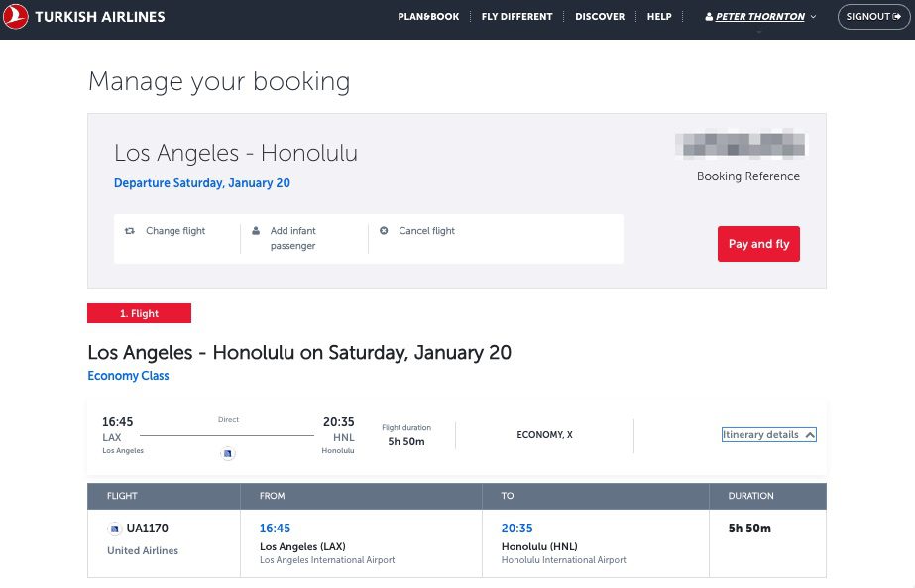This screenshot has height=588, width=915.
Task: Collapse the Itinerary details section
Action: [769, 434]
